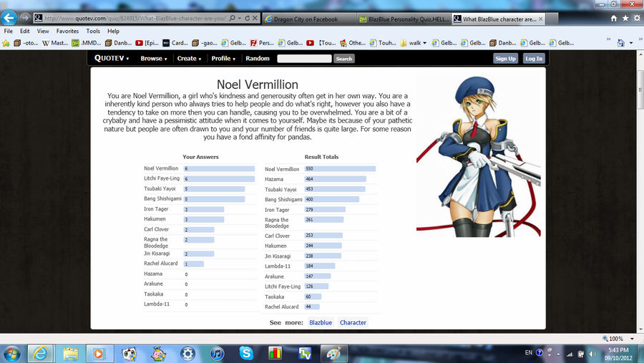Refresh the page with the reload icon
This screenshot has height=363, width=644.
coord(248,18)
